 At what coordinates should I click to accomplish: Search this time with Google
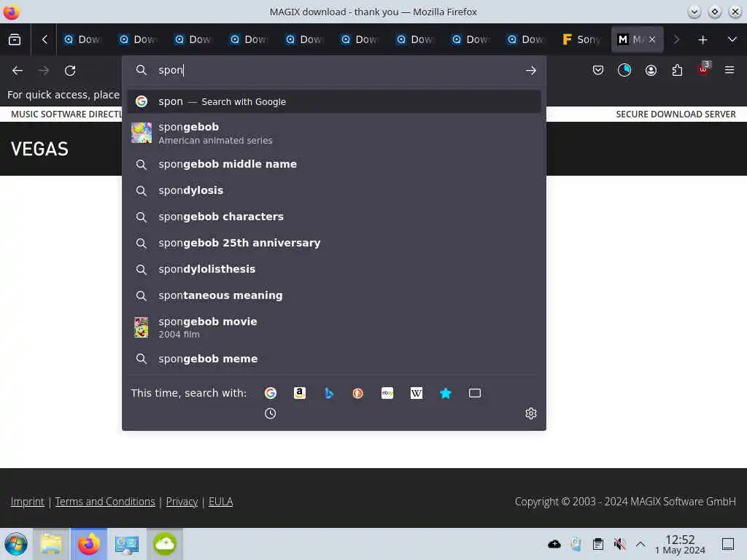pyautogui.click(x=270, y=393)
